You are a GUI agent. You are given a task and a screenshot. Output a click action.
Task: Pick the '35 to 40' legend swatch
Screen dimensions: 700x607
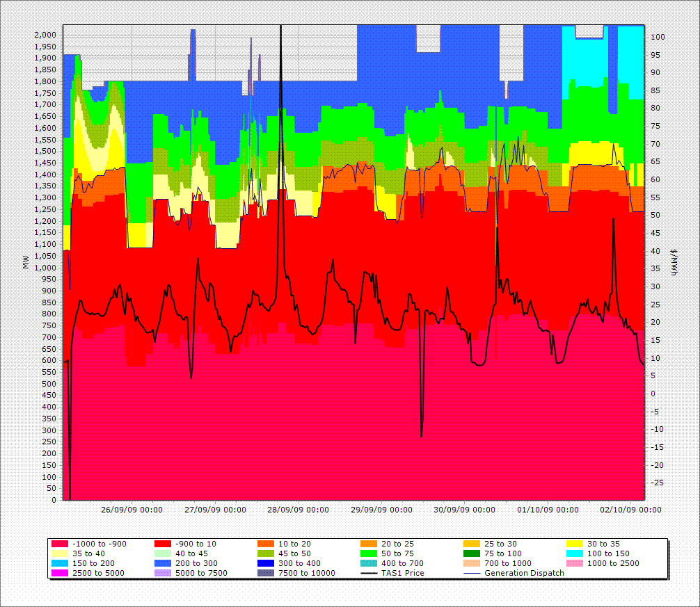(60, 553)
